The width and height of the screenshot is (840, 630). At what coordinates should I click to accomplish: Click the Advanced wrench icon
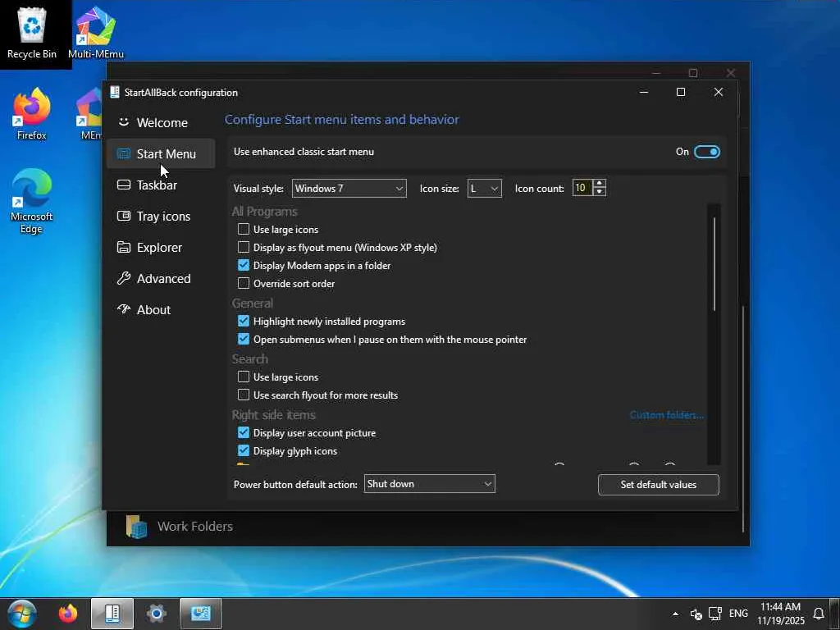pos(124,278)
